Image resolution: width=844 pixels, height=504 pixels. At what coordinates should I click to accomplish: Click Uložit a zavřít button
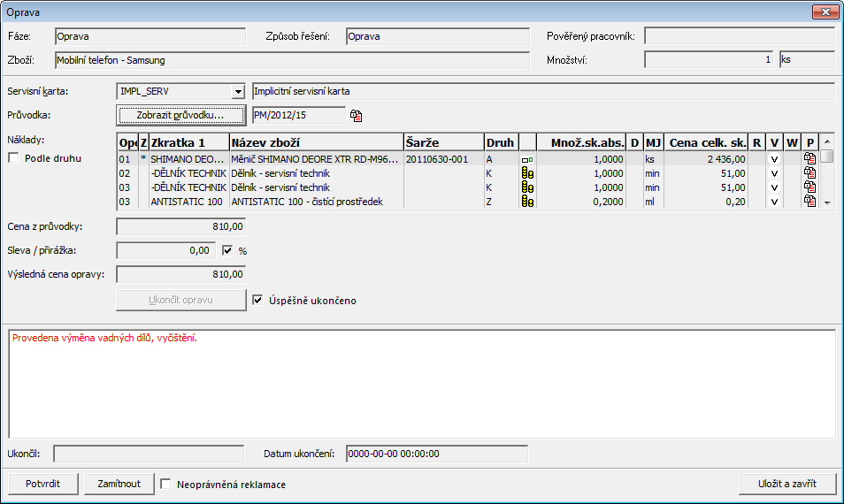point(787,484)
